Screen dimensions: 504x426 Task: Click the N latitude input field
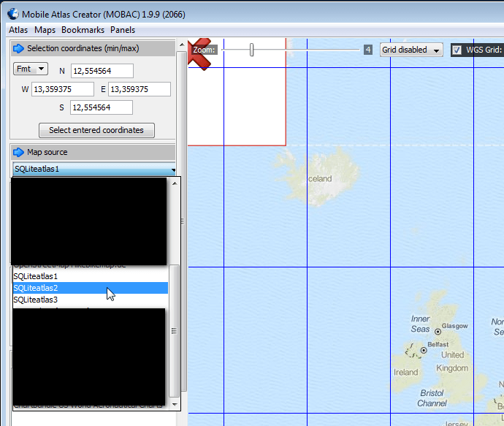(x=102, y=70)
